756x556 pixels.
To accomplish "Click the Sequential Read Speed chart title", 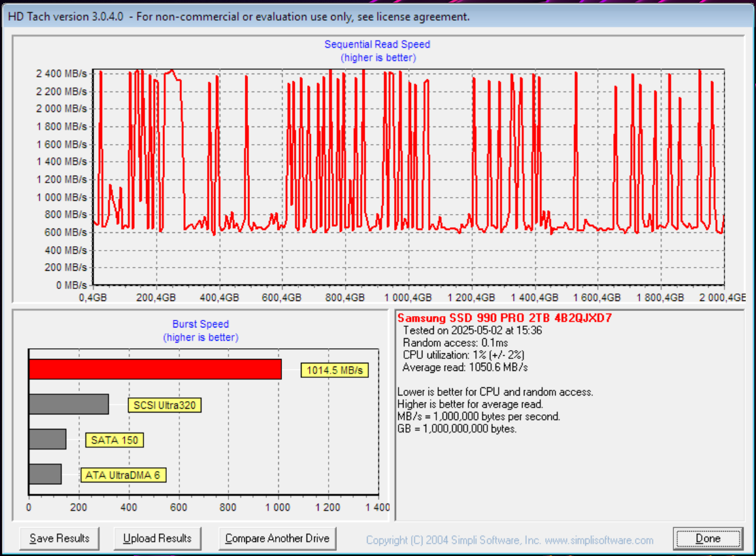I will [377, 45].
